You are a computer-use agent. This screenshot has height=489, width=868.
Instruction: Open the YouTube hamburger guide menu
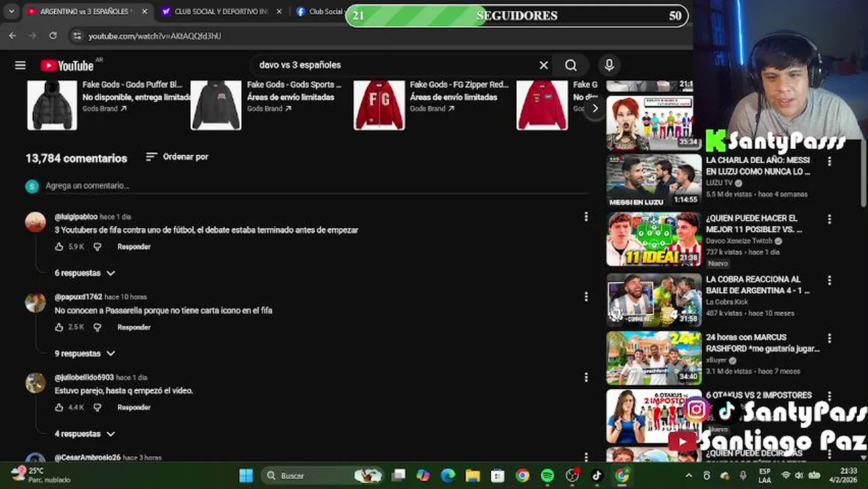tap(20, 65)
